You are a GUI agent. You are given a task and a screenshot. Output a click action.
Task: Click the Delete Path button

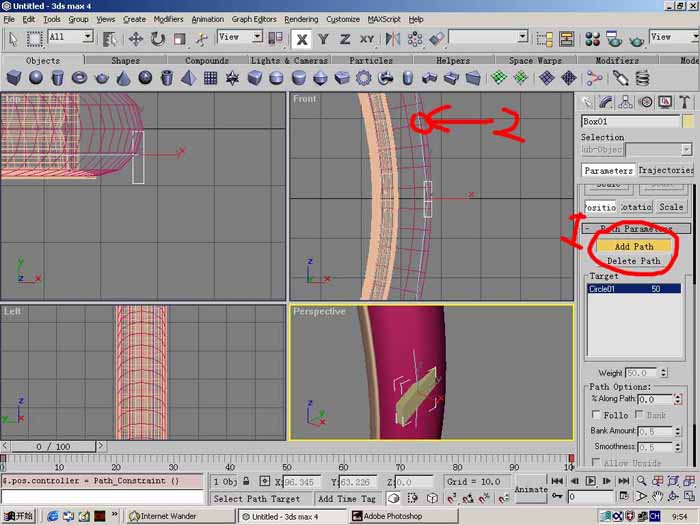click(634, 261)
